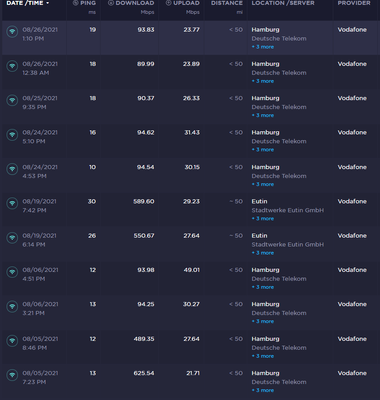The width and height of the screenshot is (380, 400).
Task: Select download value 625.54
Action: pyautogui.click(x=144, y=373)
